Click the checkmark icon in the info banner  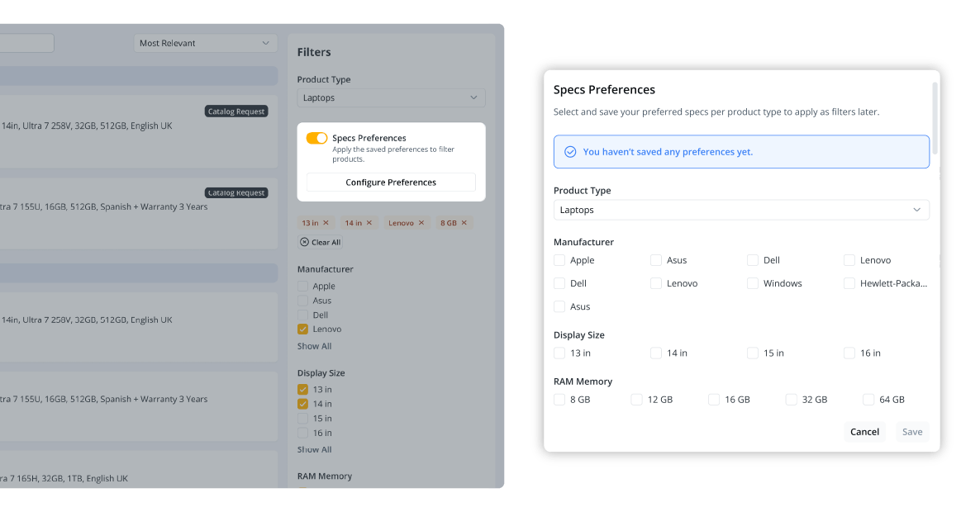tap(569, 152)
